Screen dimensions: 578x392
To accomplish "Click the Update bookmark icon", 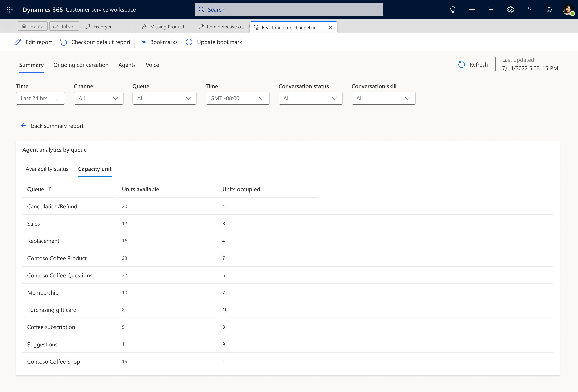I will (x=189, y=42).
